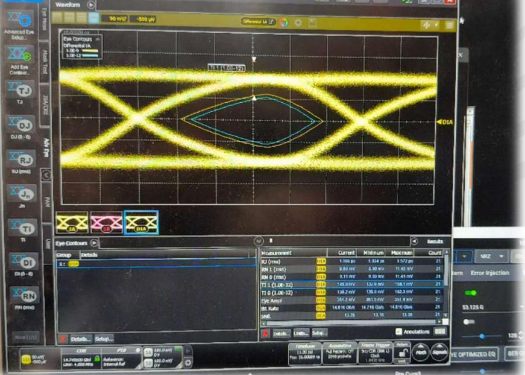Open the waveform color wheel
This screenshot has height=375, width=525.
pyautogui.click(x=284, y=22)
